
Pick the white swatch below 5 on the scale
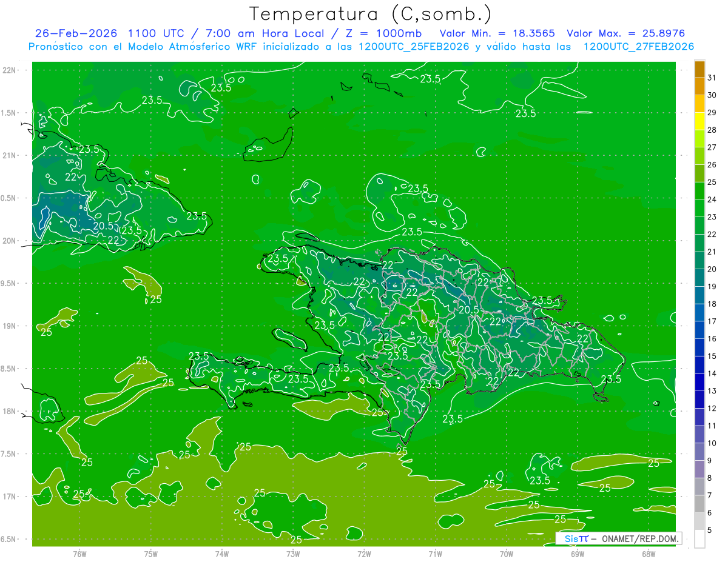point(699,539)
